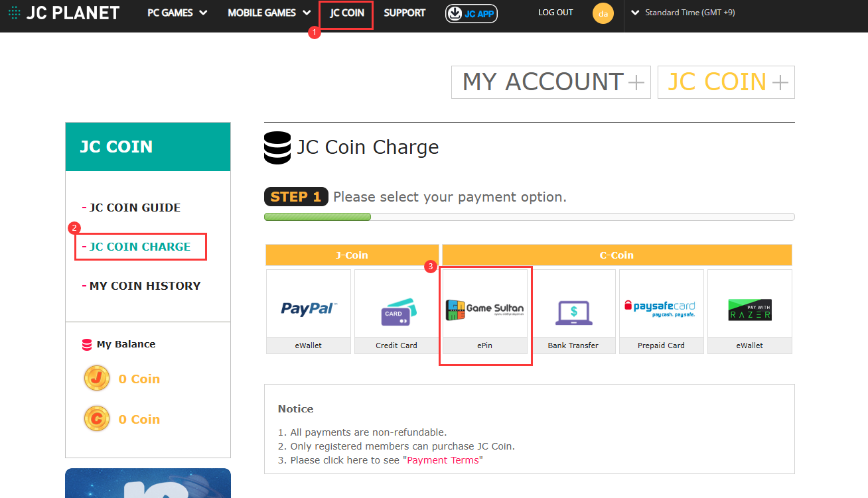Expand the MOBILE GAMES dropdown menu
This screenshot has width=868, height=498.
269,13
